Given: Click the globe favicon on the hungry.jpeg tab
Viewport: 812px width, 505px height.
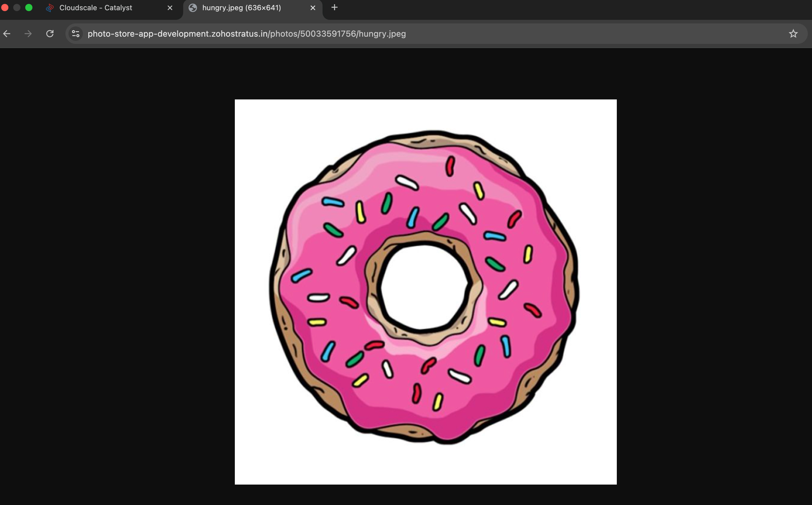Looking at the screenshot, I should click(193, 8).
